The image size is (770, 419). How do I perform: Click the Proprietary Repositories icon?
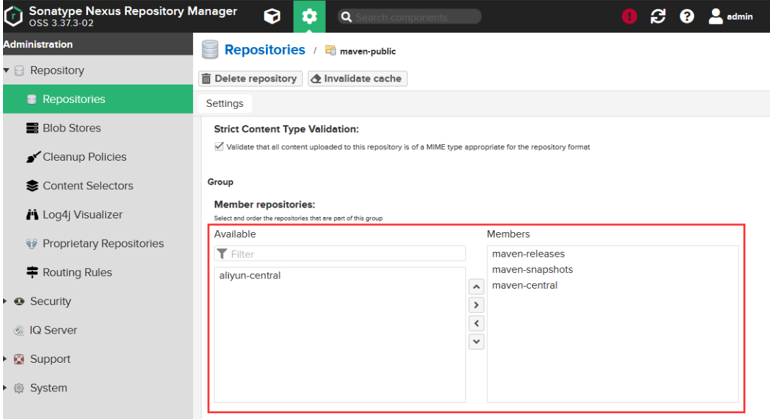tap(32, 243)
